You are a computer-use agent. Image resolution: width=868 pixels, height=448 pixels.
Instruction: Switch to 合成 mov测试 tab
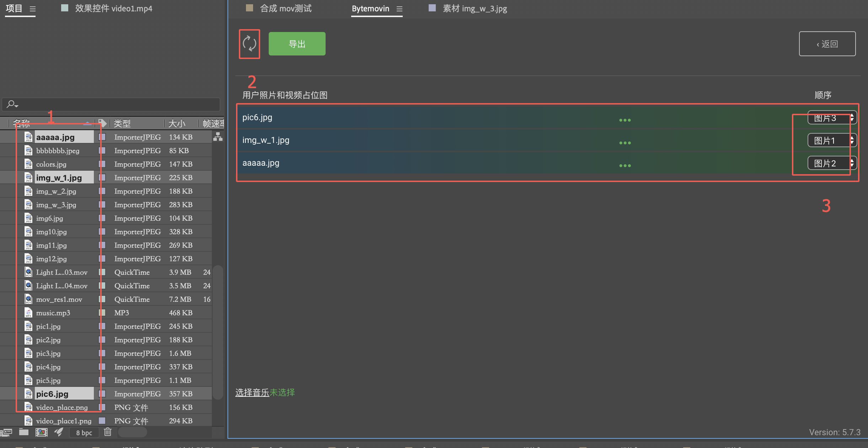(286, 9)
